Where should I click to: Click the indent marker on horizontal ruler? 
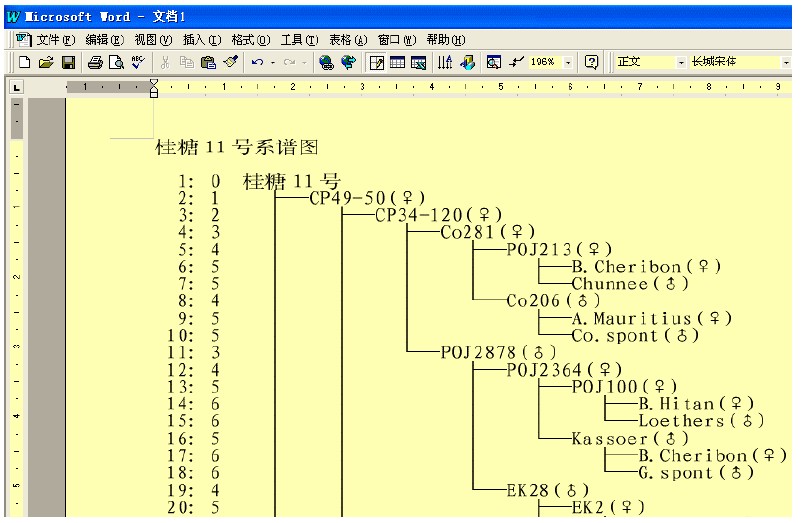(x=154, y=90)
